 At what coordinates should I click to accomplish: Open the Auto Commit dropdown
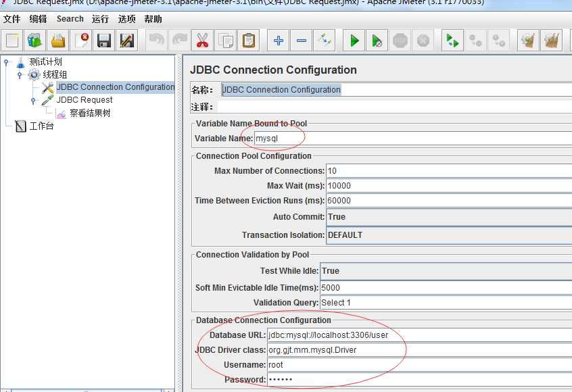(449, 217)
